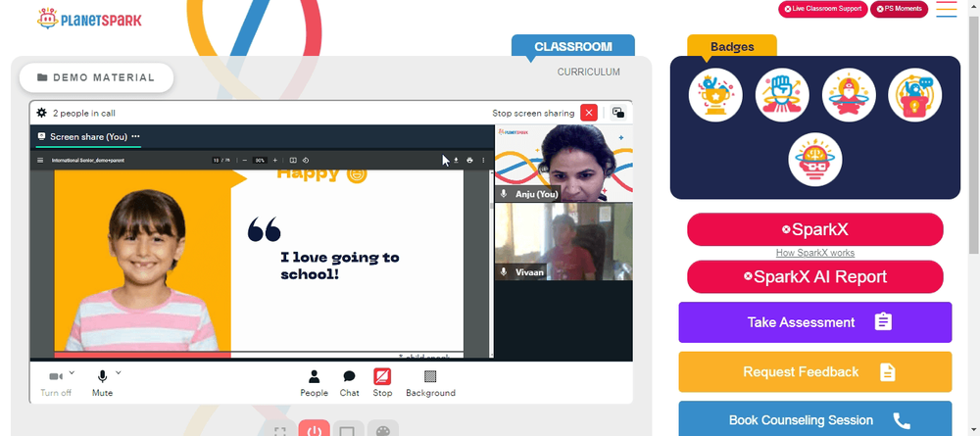
Task: Rotate the PDF document icon
Action: pyautogui.click(x=306, y=160)
